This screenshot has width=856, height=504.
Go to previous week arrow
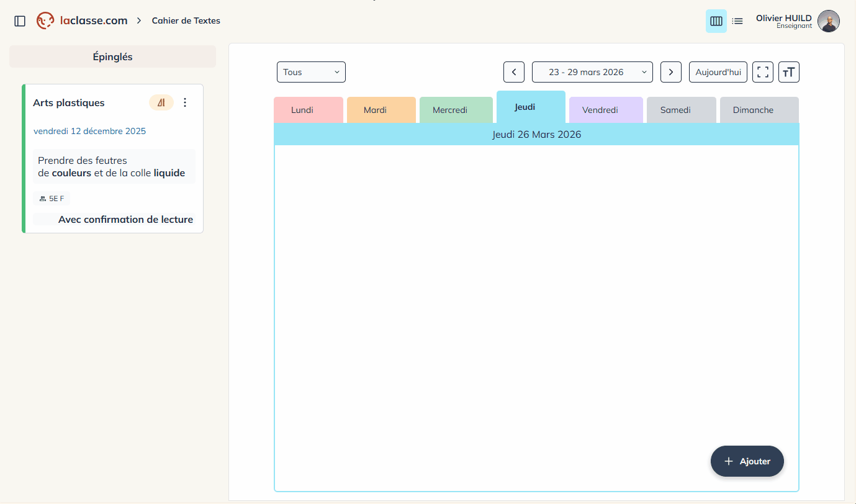(514, 72)
